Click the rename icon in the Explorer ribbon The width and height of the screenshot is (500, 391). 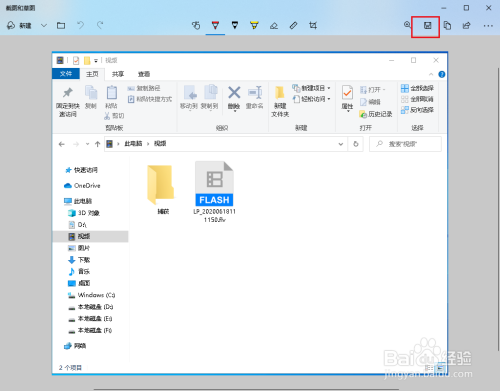click(255, 92)
